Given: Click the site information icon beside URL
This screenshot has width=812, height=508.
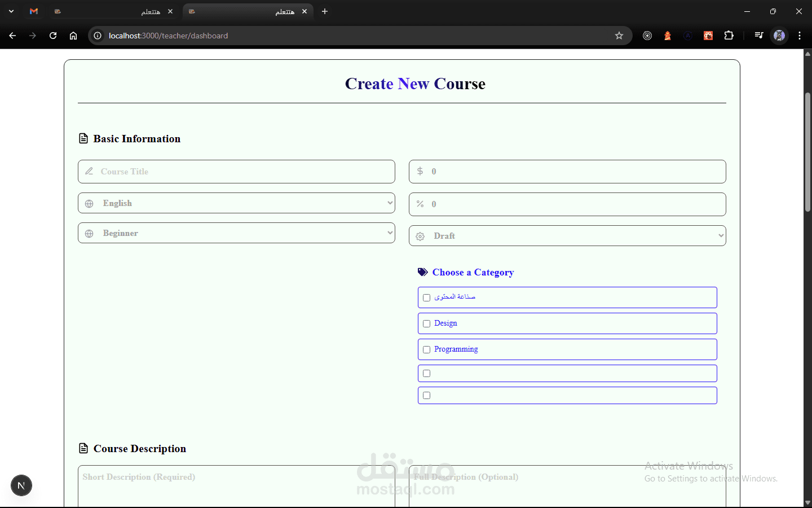Looking at the screenshot, I should click(x=98, y=36).
